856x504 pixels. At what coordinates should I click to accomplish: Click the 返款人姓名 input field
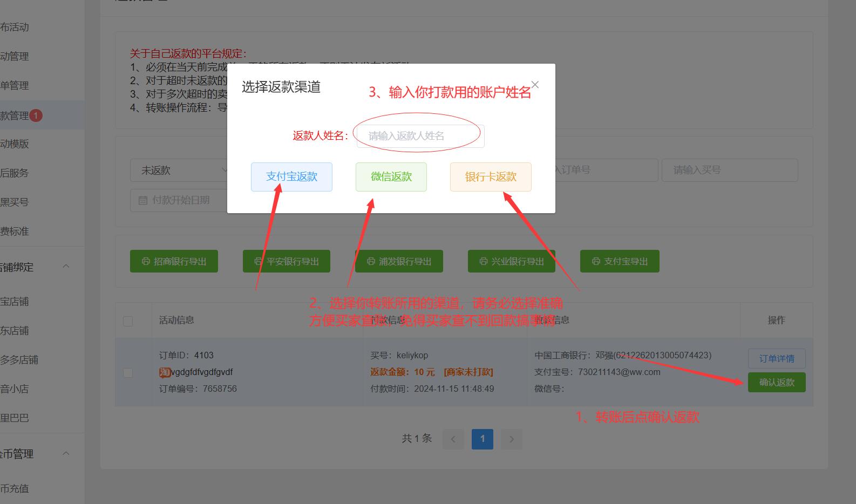[x=420, y=136]
